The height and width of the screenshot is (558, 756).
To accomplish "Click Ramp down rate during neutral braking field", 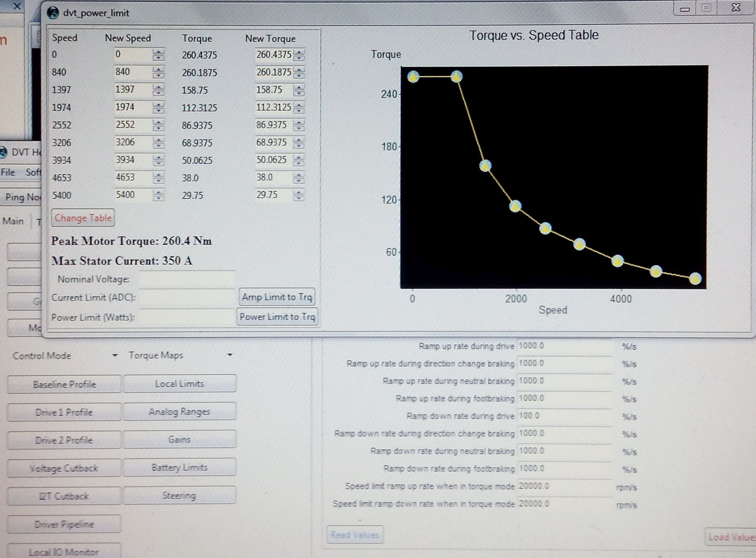I will (565, 451).
